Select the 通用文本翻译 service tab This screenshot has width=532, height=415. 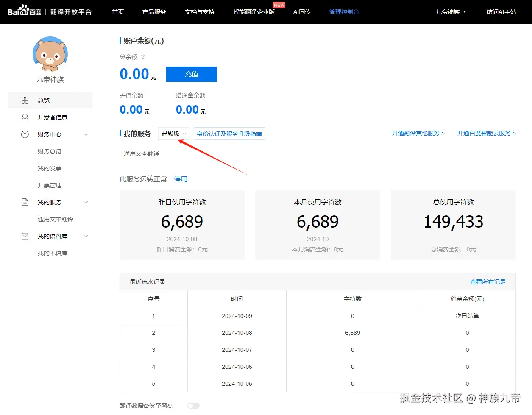tap(142, 153)
